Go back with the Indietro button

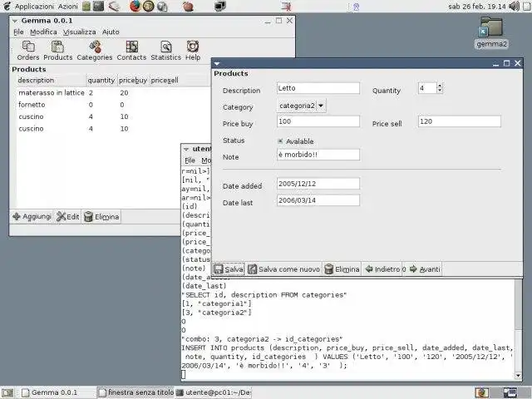[x=382, y=269]
